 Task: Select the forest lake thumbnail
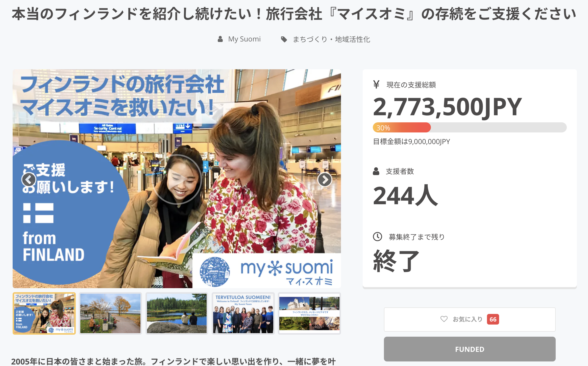pyautogui.click(x=177, y=313)
